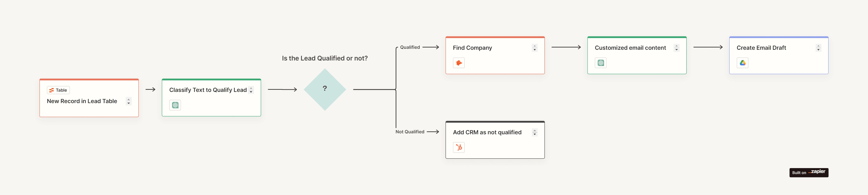Click the Zapier Tables icon in Table badge

52,90
